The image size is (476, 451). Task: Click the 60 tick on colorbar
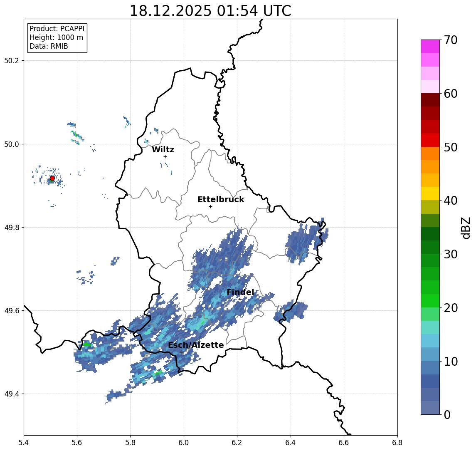coord(451,94)
